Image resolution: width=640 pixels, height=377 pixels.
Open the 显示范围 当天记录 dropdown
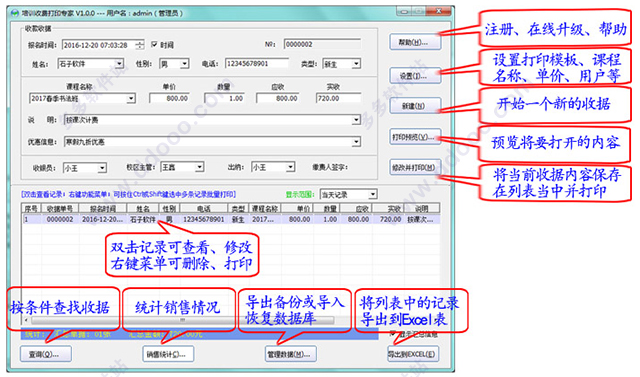[x=349, y=195]
